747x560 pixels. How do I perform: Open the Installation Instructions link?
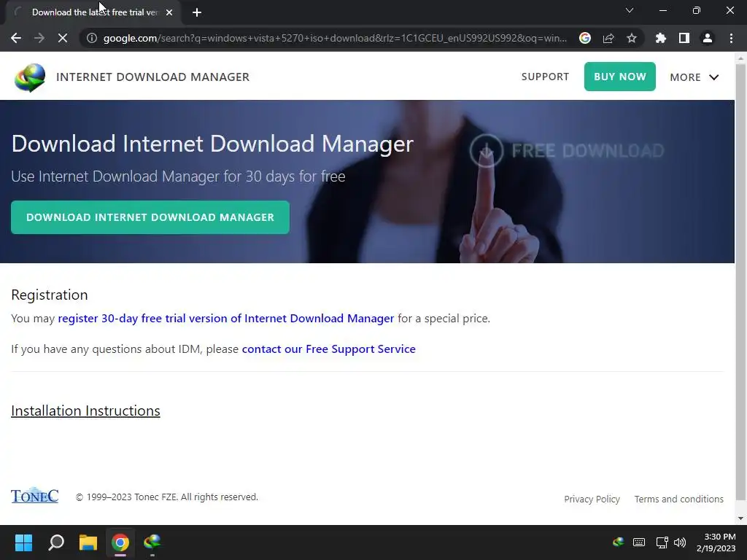coord(86,411)
